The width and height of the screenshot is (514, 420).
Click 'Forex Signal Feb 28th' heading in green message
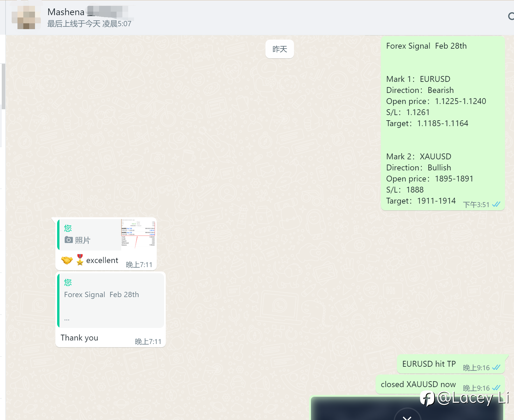[426, 46]
